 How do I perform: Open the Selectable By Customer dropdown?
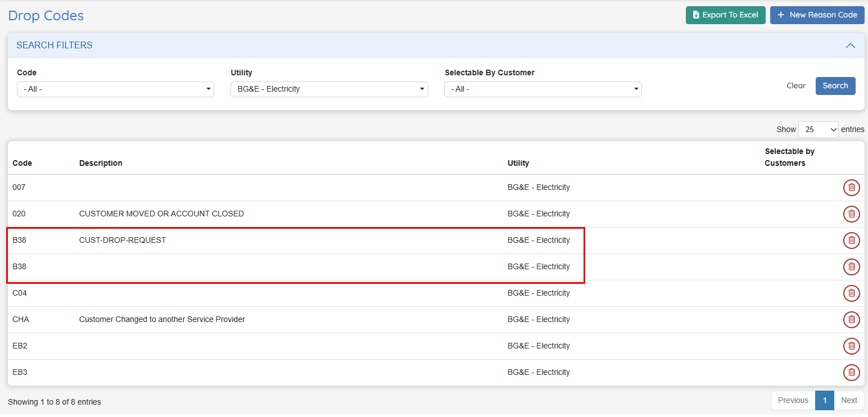[x=542, y=89]
